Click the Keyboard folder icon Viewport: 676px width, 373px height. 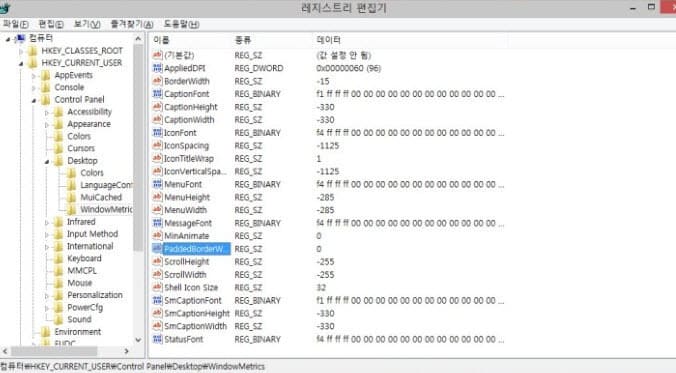point(59,258)
